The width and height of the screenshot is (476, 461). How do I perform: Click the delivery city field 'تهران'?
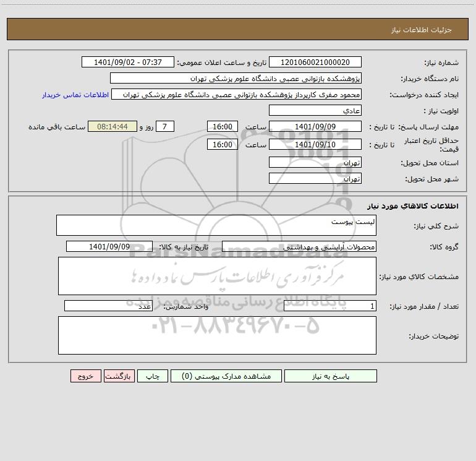coord(315,178)
